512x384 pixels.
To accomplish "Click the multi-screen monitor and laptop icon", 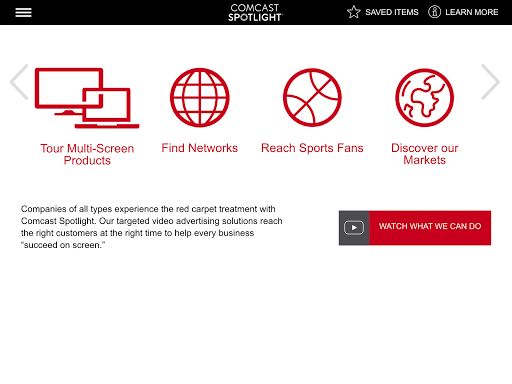I will [x=87, y=98].
